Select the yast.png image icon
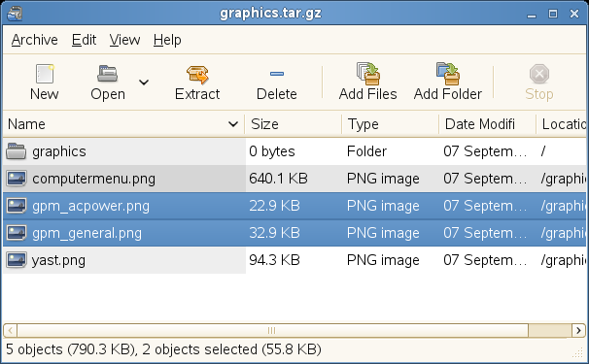This screenshot has width=589, height=364. [17, 260]
